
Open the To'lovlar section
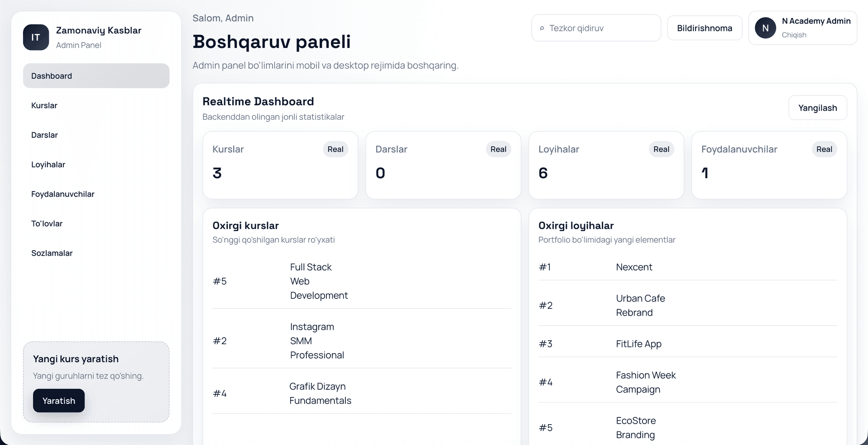[x=47, y=223]
